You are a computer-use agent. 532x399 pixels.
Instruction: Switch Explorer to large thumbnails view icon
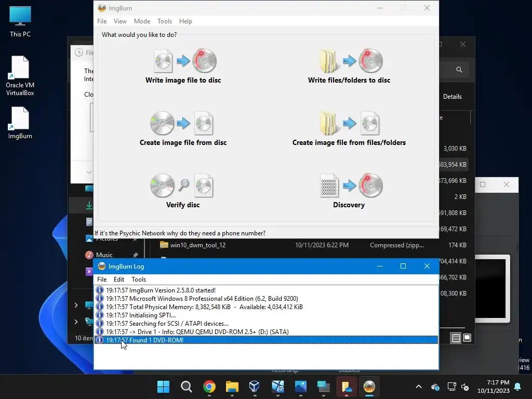click(467, 338)
